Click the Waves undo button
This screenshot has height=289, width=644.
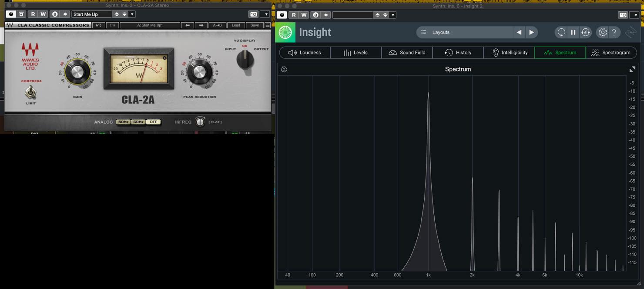coord(99,25)
